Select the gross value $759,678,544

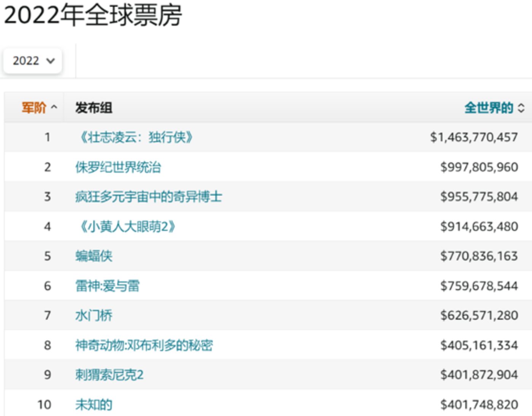[479, 285]
